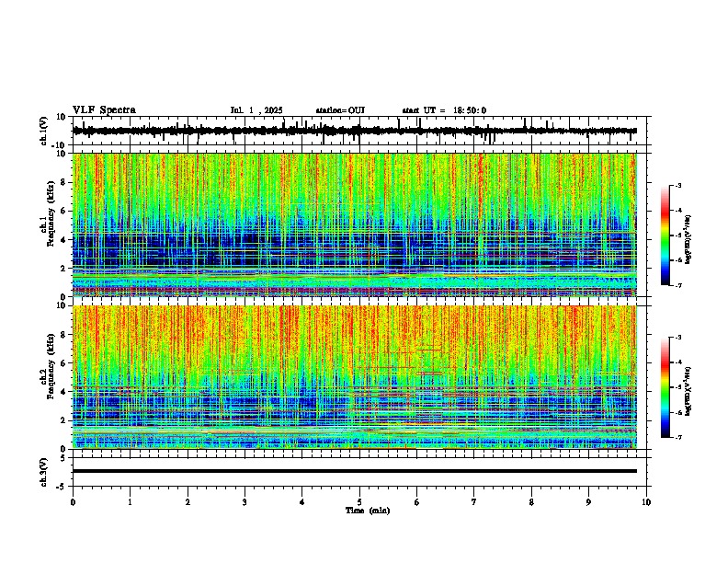Image resolution: width=728 pixels, height=563 pixels.
Task: Click the ch.2 colorbar's log(PSD) units label
Action: coord(688,391)
